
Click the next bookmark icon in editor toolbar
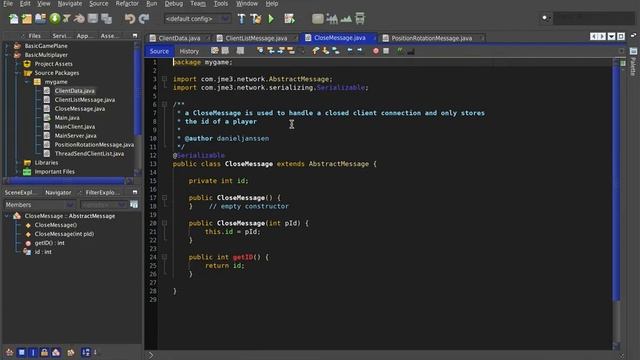326,51
